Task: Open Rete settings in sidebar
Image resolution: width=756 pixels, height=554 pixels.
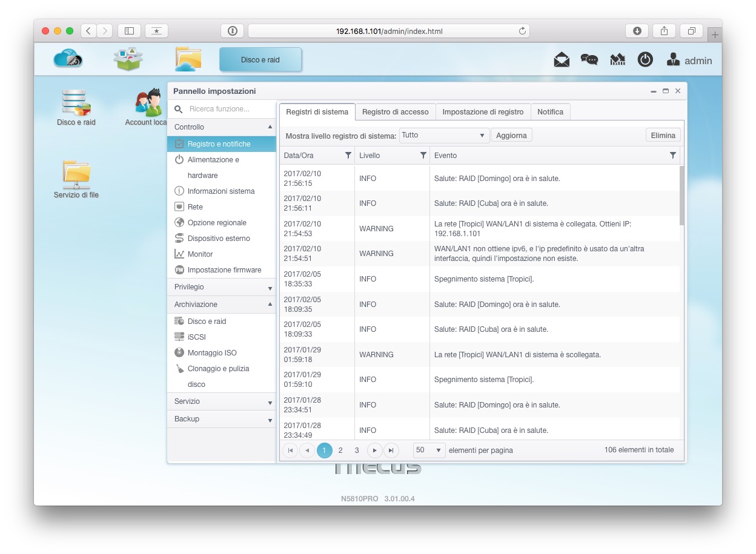Action: (222, 207)
